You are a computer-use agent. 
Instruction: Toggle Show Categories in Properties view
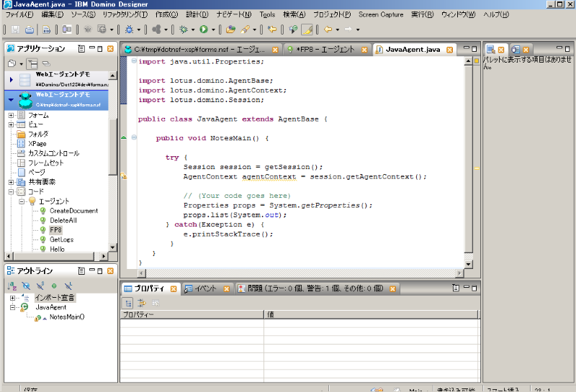click(128, 304)
